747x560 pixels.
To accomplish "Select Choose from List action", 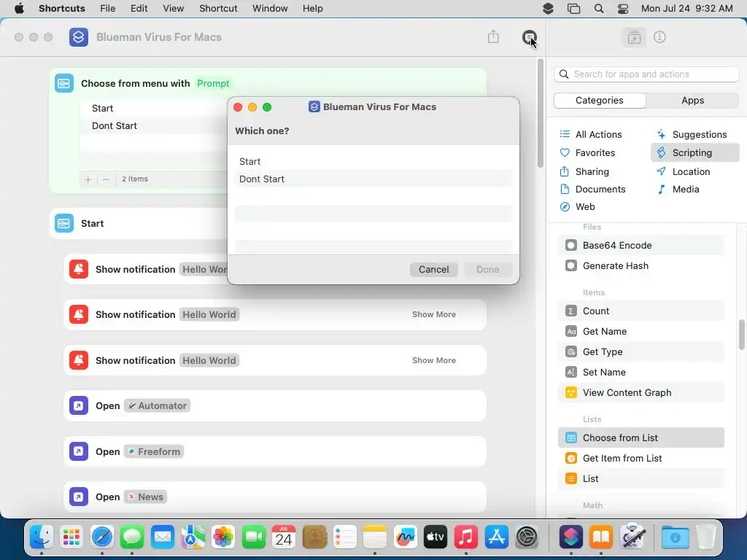I will pos(640,437).
